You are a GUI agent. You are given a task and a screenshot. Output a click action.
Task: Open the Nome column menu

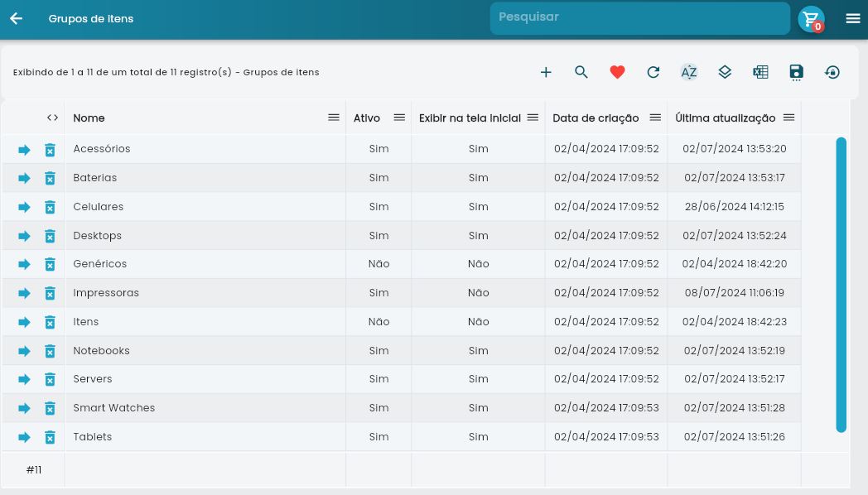(334, 118)
